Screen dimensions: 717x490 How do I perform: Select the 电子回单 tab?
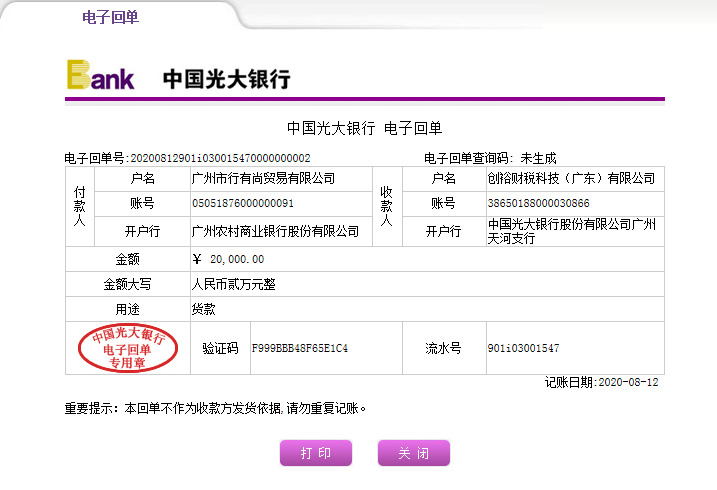[x=110, y=17]
